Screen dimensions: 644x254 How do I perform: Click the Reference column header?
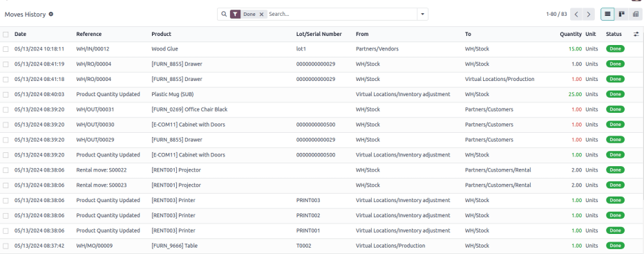point(88,34)
